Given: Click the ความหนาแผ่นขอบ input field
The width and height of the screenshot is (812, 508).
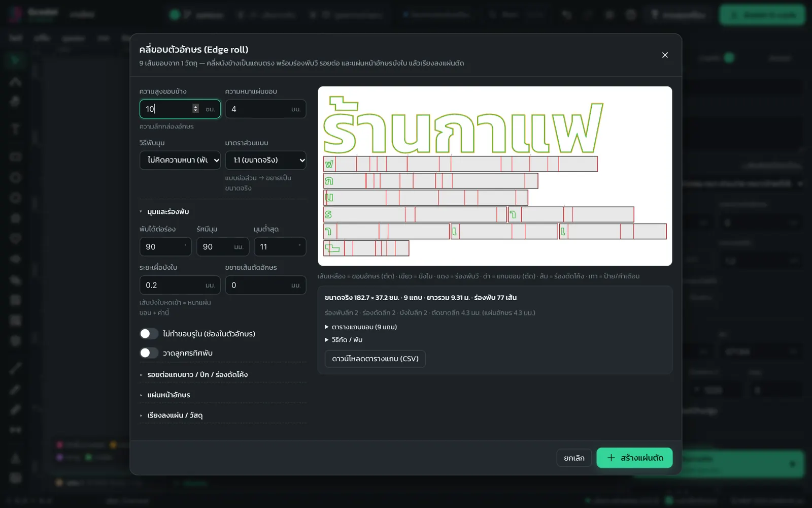Looking at the screenshot, I should coord(265,109).
